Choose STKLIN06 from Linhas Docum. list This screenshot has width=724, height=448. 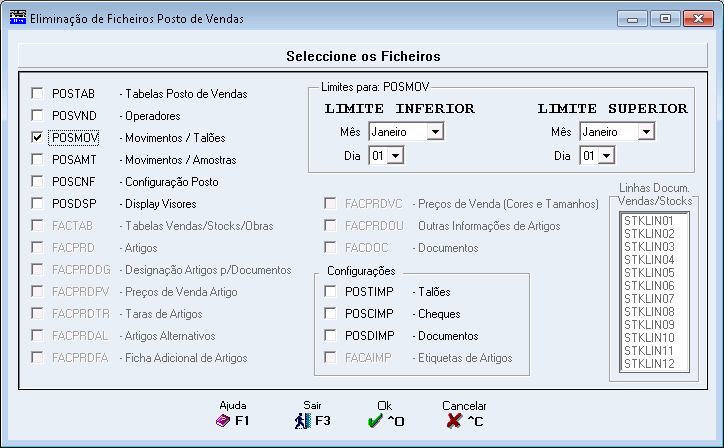[x=649, y=285]
